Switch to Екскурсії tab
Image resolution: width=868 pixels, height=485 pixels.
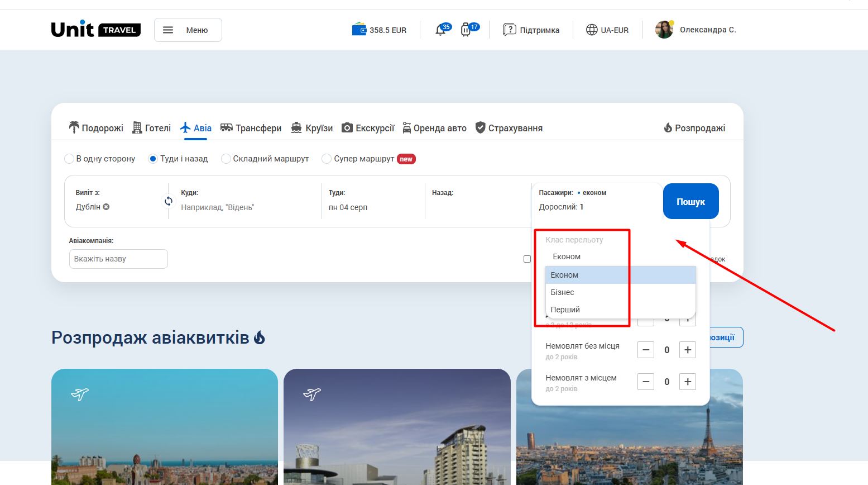pyautogui.click(x=368, y=128)
